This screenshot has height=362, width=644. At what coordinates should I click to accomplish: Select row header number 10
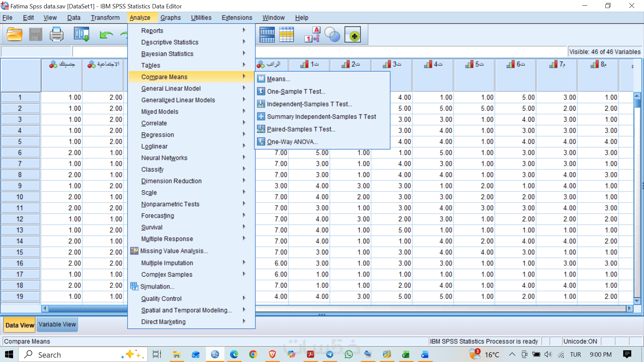[20, 197]
